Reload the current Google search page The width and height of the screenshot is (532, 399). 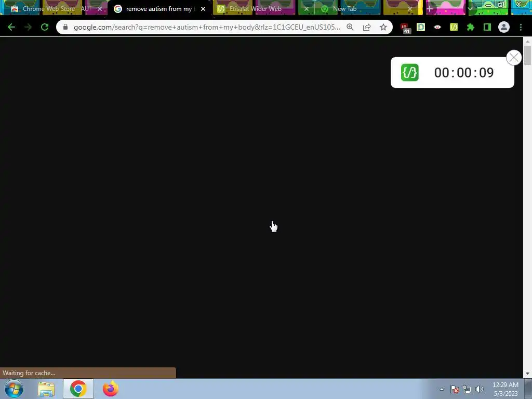(45, 27)
